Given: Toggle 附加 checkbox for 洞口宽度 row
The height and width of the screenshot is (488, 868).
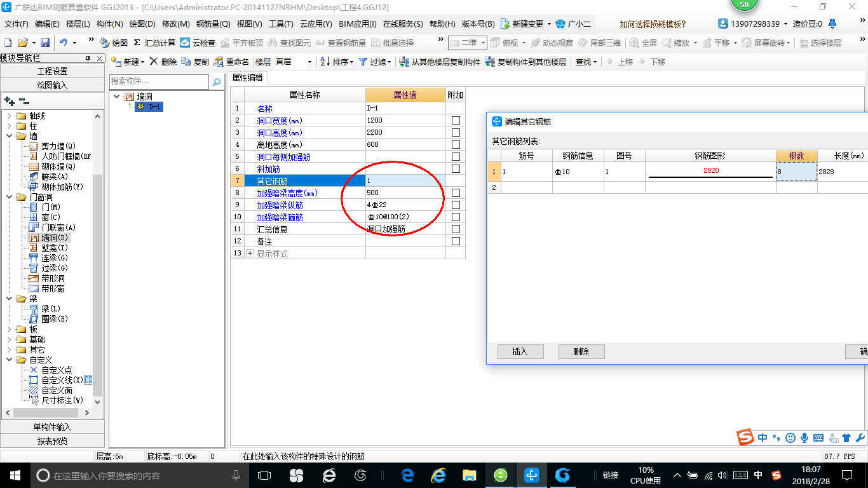Looking at the screenshot, I should coord(456,121).
